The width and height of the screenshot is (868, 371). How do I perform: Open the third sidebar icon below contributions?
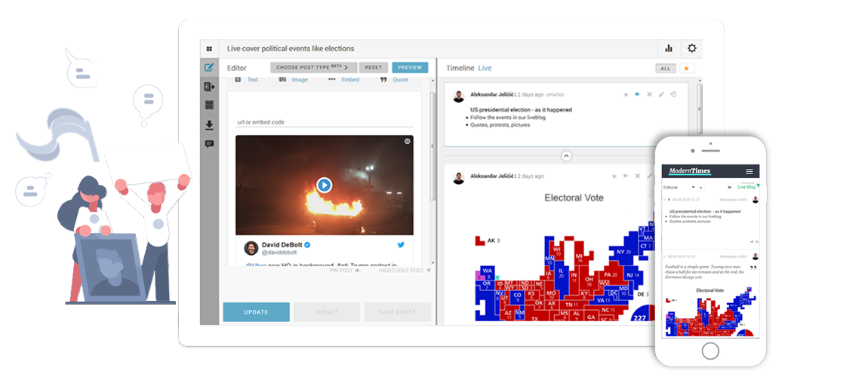[x=209, y=105]
